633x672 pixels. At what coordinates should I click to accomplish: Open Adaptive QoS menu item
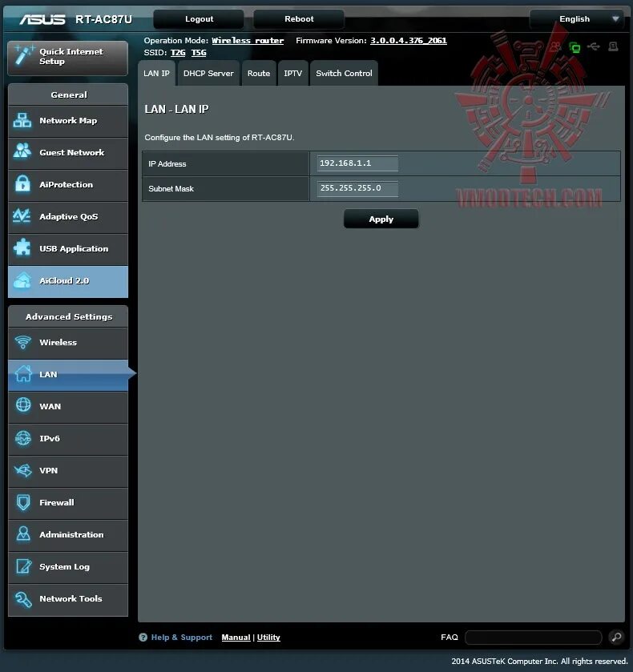[68, 218]
